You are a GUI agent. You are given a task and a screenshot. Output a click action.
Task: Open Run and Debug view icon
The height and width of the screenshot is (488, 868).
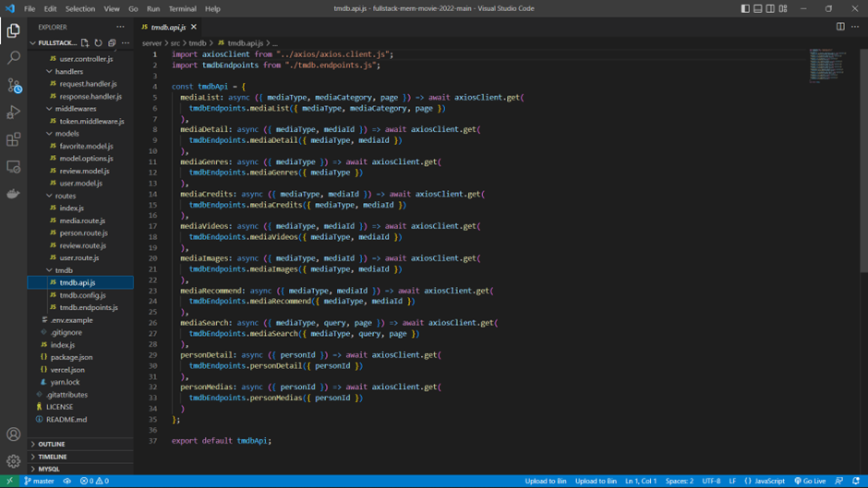tap(13, 112)
